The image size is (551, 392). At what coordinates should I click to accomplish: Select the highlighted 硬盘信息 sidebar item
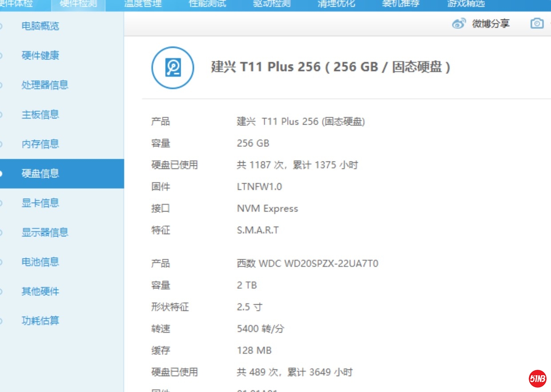(x=62, y=173)
